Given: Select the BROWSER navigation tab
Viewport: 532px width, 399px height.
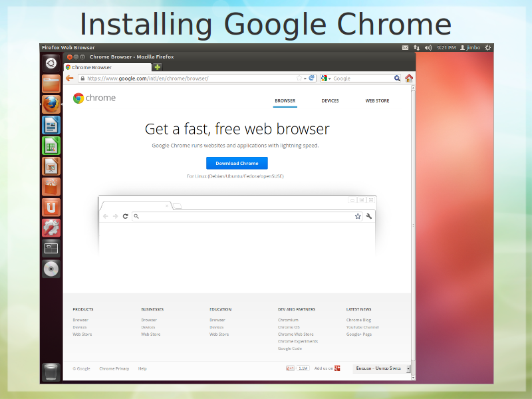Looking at the screenshot, I should 285,101.
